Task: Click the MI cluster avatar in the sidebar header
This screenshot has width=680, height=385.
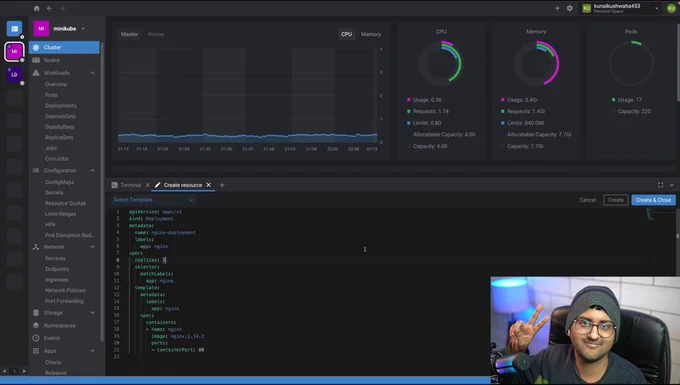Action: tap(41, 29)
